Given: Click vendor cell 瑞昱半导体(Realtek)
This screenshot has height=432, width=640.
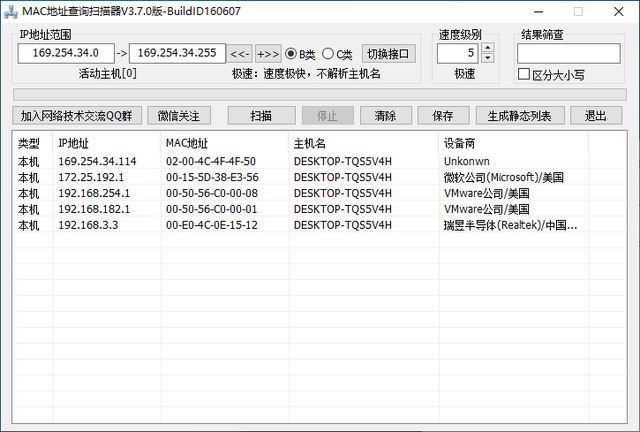Looking at the screenshot, I should 510,225.
